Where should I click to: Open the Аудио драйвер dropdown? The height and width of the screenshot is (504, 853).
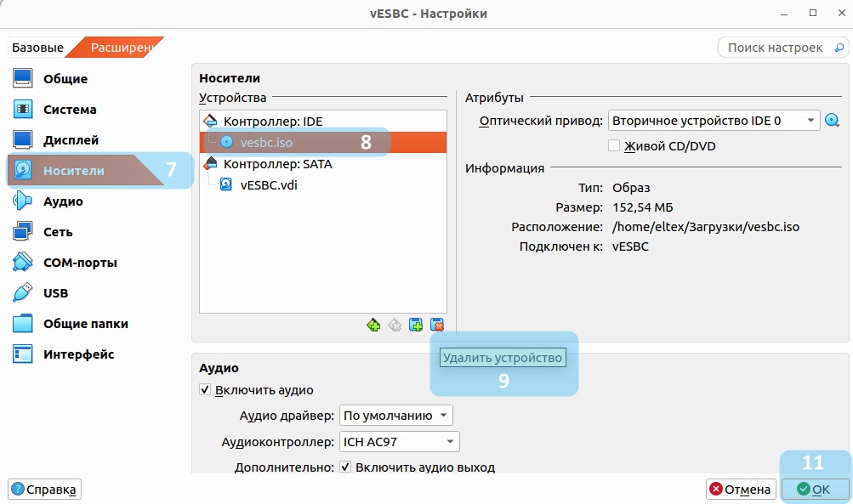point(395,416)
